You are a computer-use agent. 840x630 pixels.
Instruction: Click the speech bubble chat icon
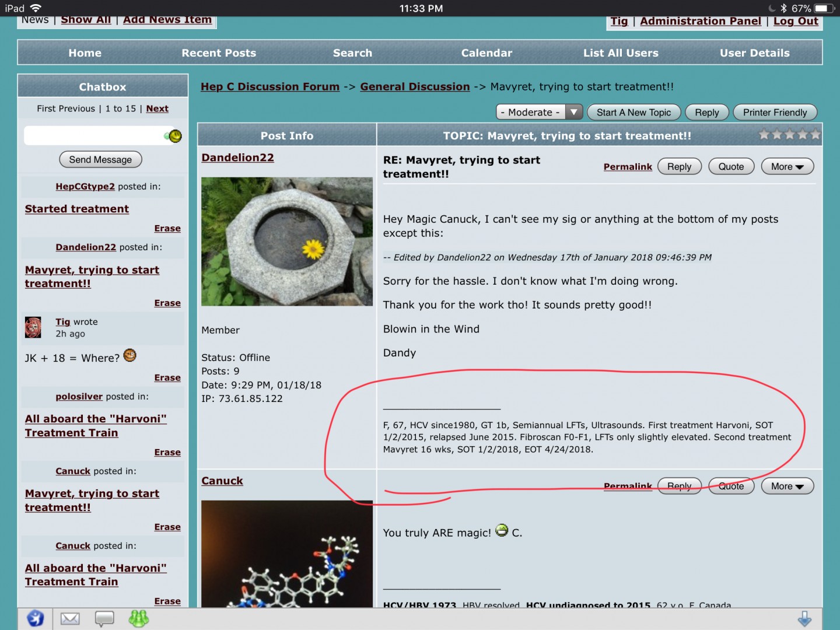pyautogui.click(x=104, y=618)
